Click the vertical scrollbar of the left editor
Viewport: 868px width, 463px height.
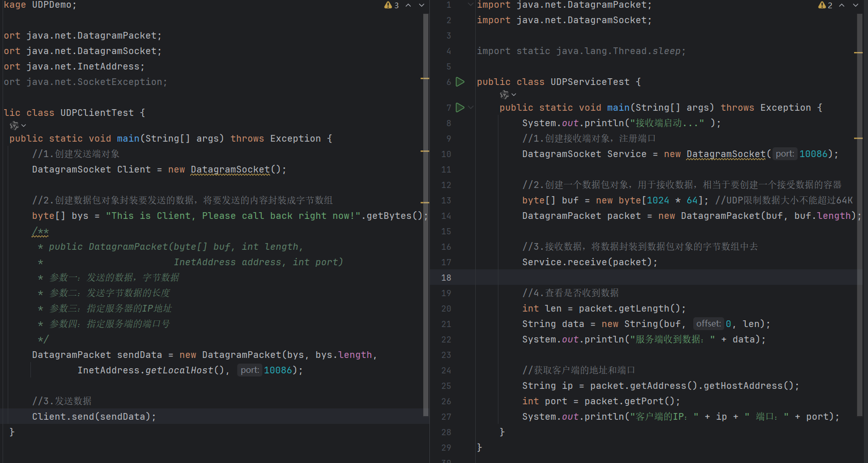[426, 214]
